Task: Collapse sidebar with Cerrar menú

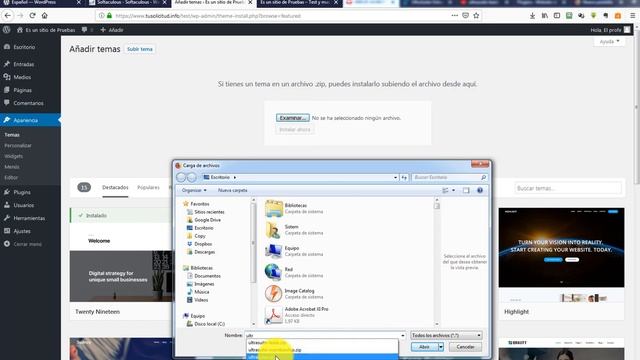Action: [x=27, y=244]
